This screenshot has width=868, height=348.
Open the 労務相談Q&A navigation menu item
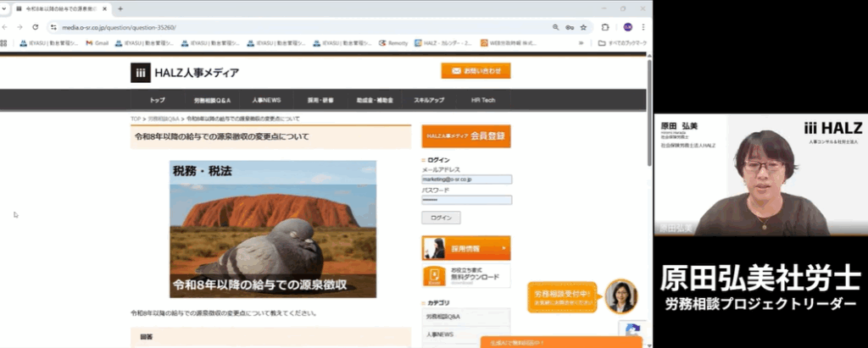(211, 100)
